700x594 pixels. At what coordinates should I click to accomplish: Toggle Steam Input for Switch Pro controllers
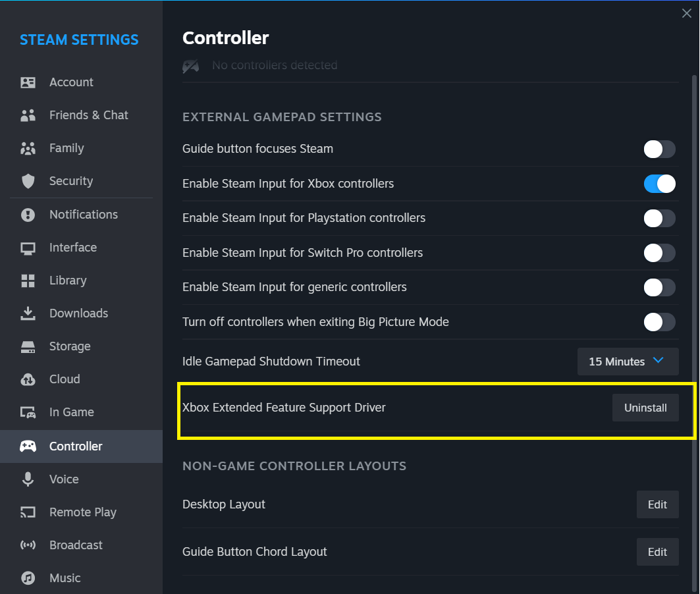[x=659, y=253]
